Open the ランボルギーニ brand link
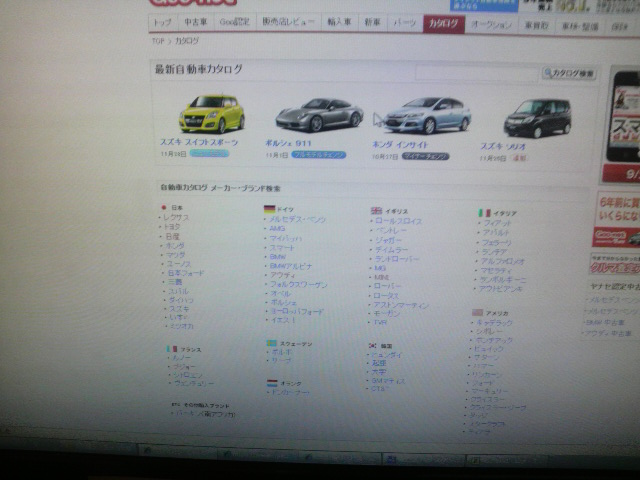The height and width of the screenshot is (480, 640). (x=503, y=280)
